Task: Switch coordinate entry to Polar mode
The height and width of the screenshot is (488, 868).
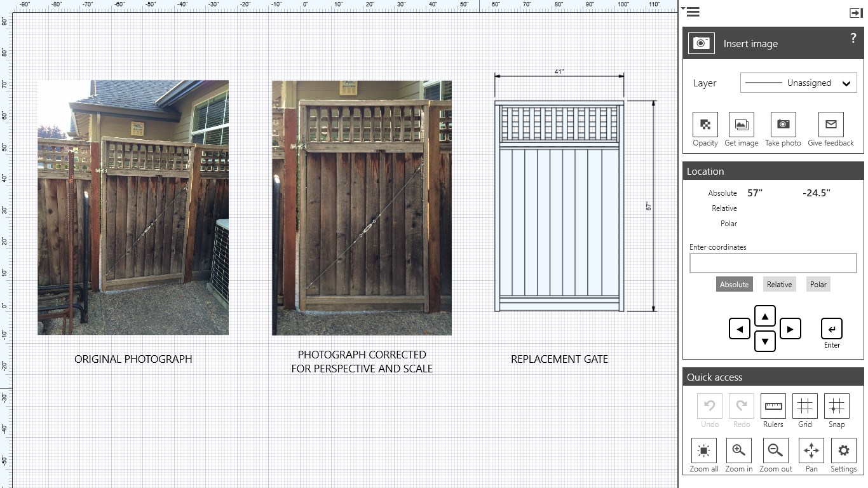Action: pos(818,284)
